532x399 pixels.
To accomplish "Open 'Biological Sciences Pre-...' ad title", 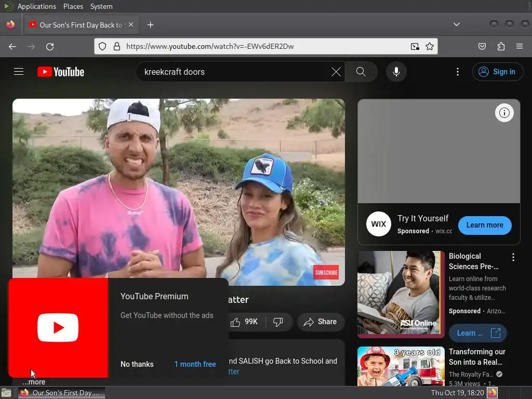I will pyautogui.click(x=474, y=261).
